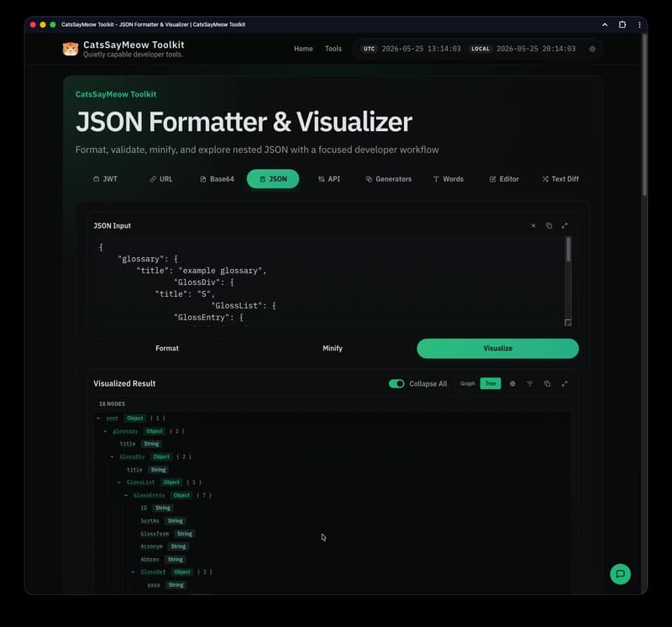This screenshot has height=627, width=672.
Task: Click the Minify button
Action: (x=333, y=348)
